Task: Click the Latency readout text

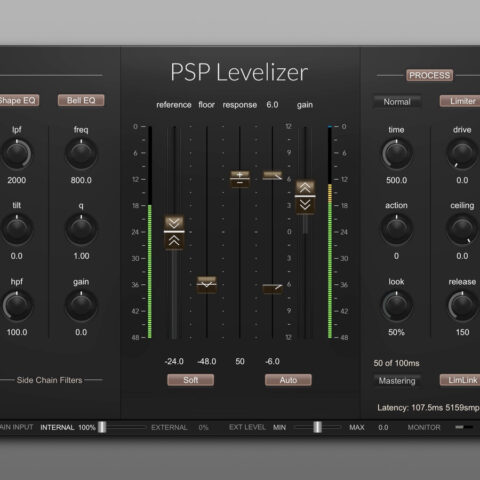Action: point(428,408)
